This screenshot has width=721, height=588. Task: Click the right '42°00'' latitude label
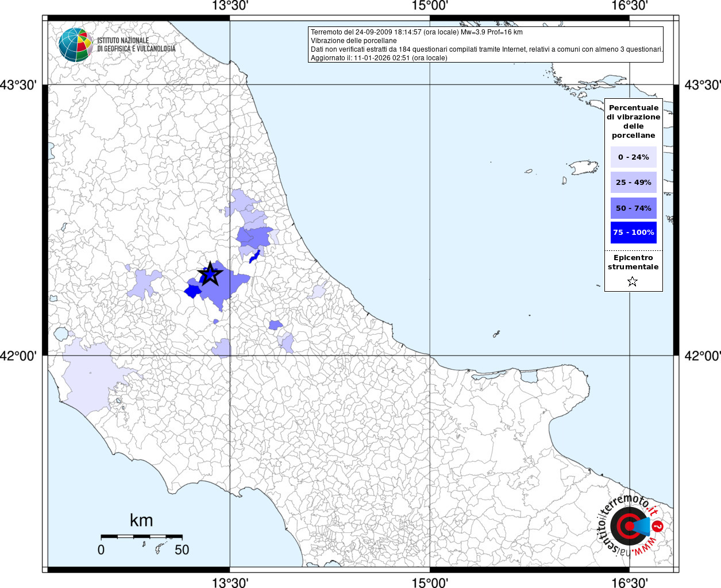pyautogui.click(x=703, y=356)
